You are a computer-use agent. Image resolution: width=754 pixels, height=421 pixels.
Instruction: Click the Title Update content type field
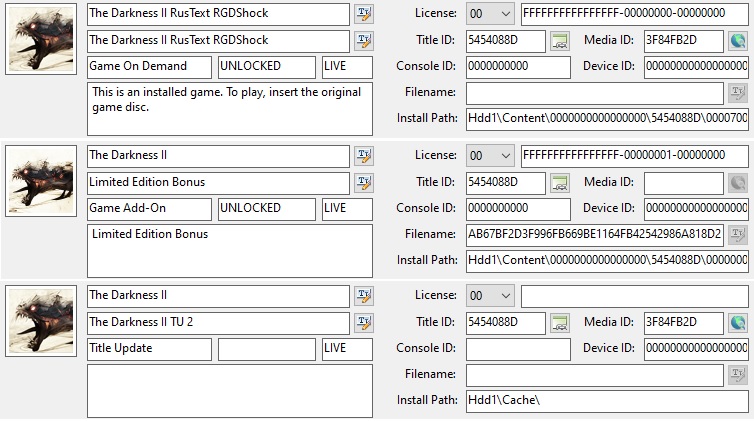click(149, 349)
